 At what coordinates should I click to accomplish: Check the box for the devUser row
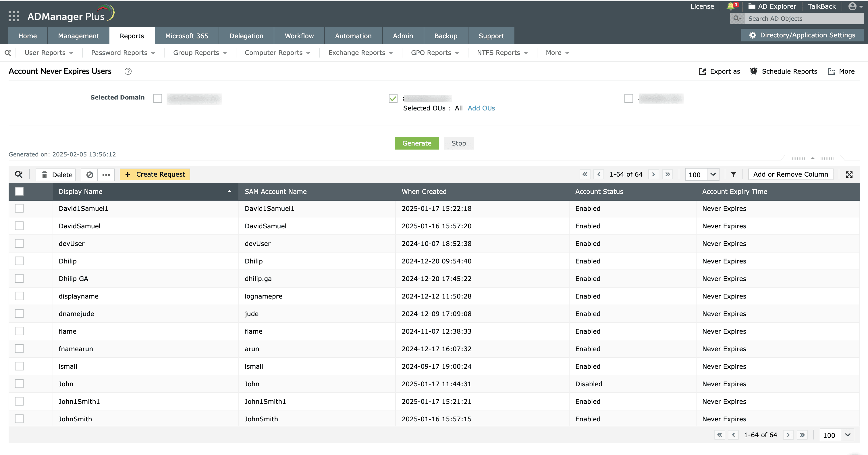point(19,244)
